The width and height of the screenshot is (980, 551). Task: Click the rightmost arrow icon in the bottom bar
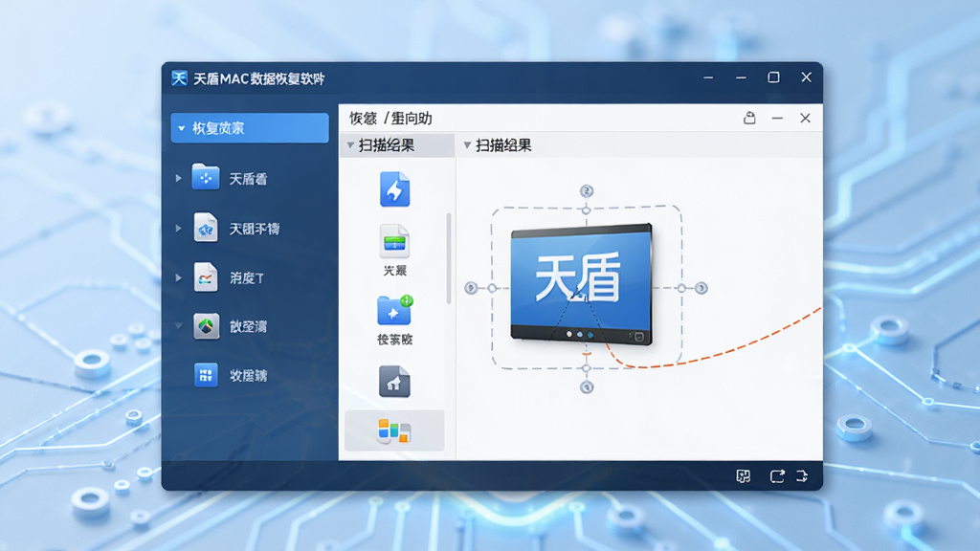[802, 476]
